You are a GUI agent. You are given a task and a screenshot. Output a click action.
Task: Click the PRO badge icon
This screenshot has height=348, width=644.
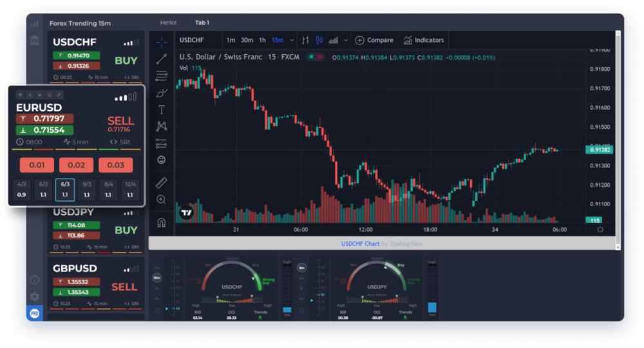(35, 313)
